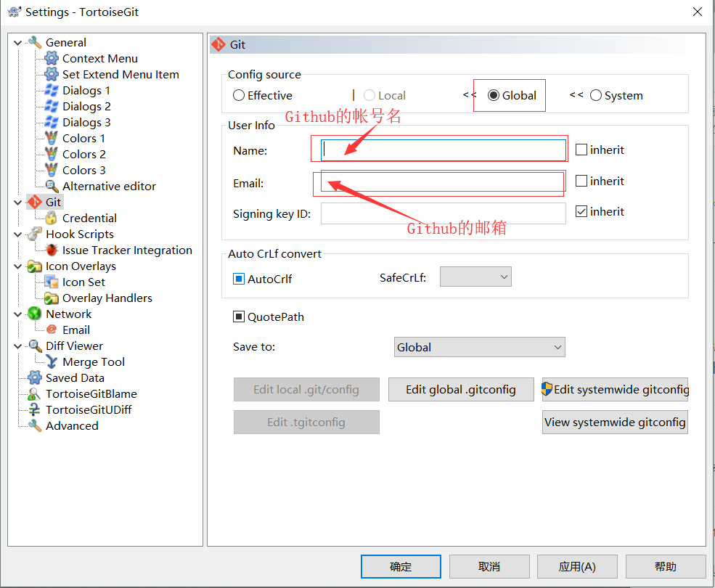This screenshot has width=715, height=588.
Task: Open the Merge Tool icon entry
Action: [x=51, y=362]
